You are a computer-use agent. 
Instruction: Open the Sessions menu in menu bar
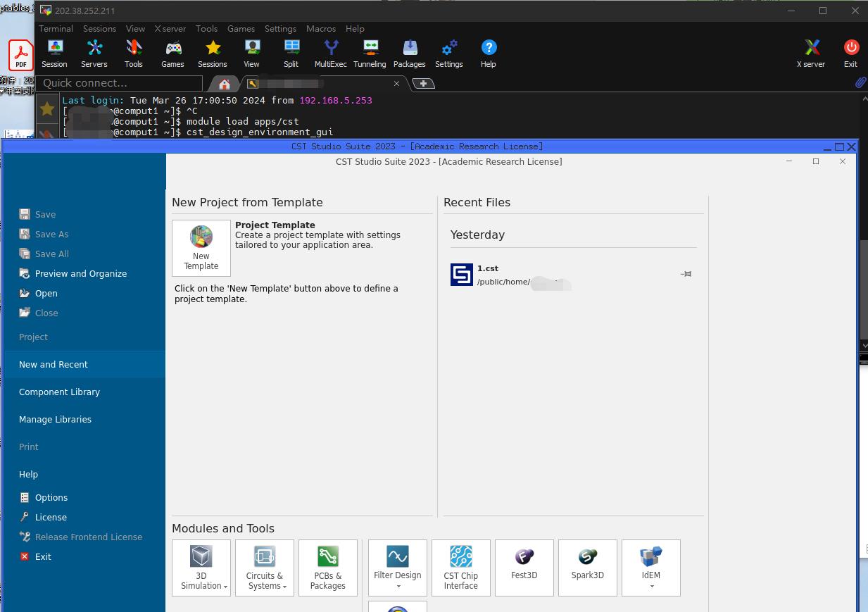(x=99, y=29)
